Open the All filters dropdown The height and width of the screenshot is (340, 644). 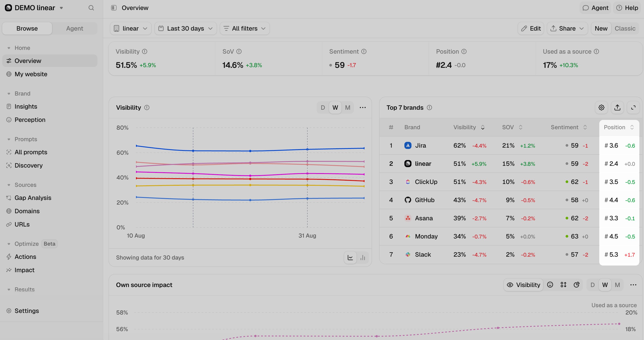(x=244, y=28)
